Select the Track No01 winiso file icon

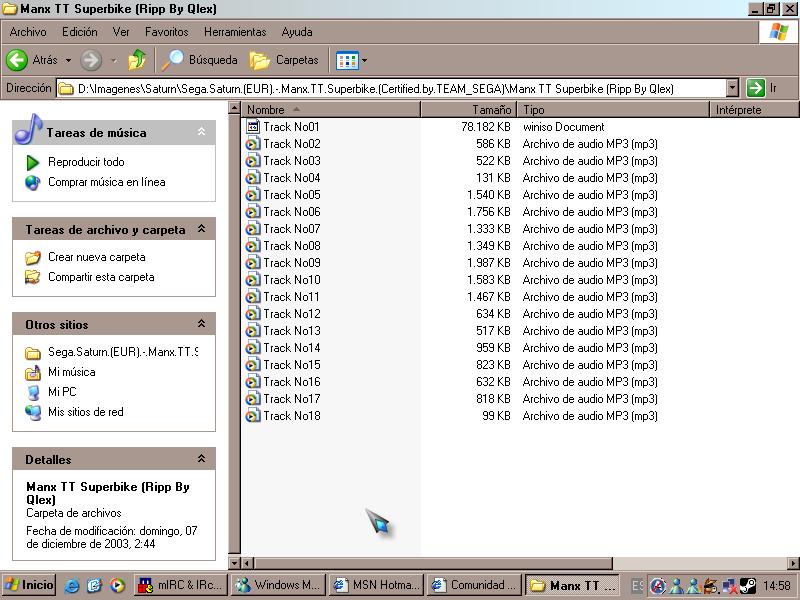pos(253,127)
